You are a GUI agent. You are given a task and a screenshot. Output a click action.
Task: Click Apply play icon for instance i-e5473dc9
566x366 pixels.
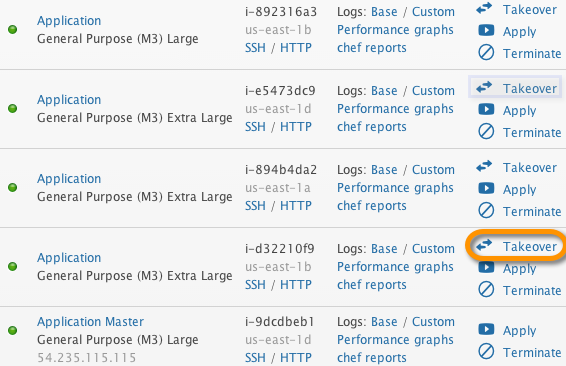[x=486, y=109]
